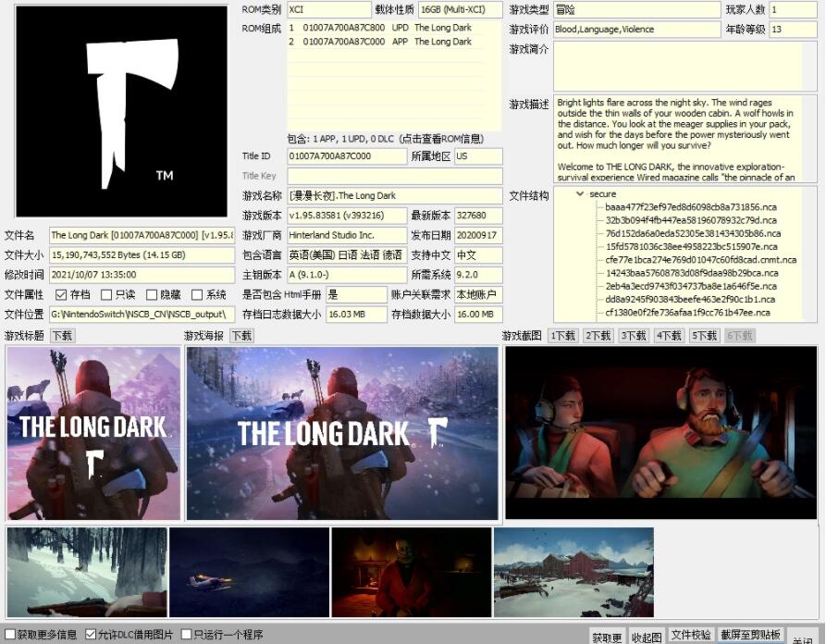Image resolution: width=826 pixels, height=644 pixels.
Task: Click the 所需系统 9.2.0 field
Action: [478, 275]
